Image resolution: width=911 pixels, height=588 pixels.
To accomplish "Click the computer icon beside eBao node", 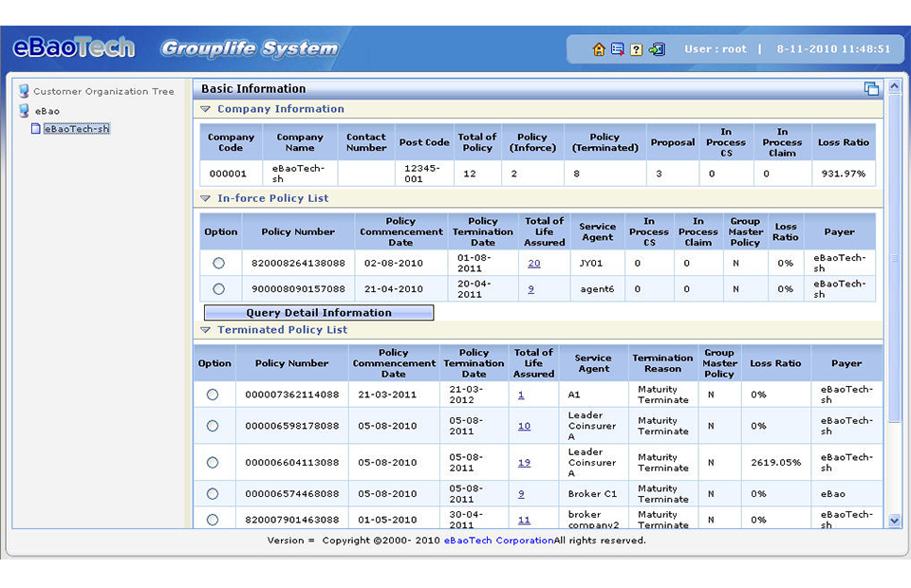I will [x=24, y=110].
